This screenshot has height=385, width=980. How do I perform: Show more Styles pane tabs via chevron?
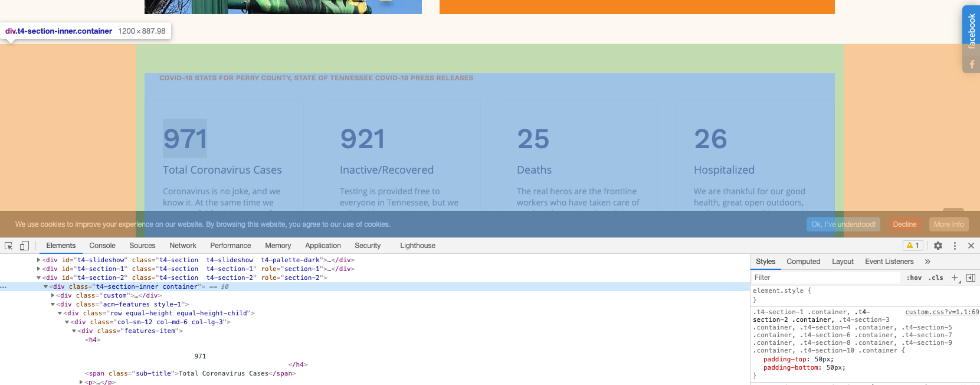point(927,262)
